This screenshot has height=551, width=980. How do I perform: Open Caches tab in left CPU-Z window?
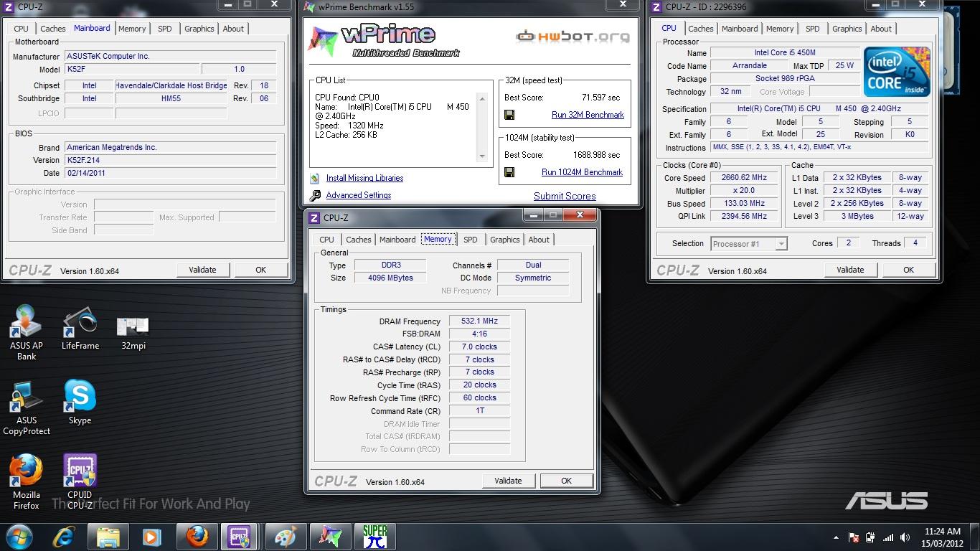pos(53,29)
